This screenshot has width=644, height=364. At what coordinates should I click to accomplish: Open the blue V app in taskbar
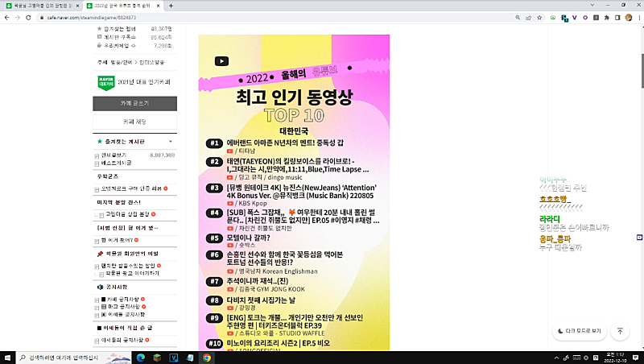(x=173, y=358)
